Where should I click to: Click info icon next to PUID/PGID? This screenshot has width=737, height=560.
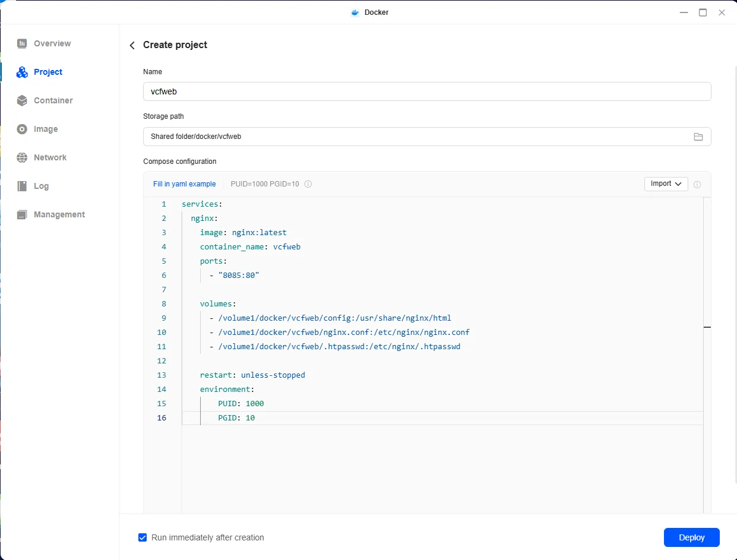[308, 184]
